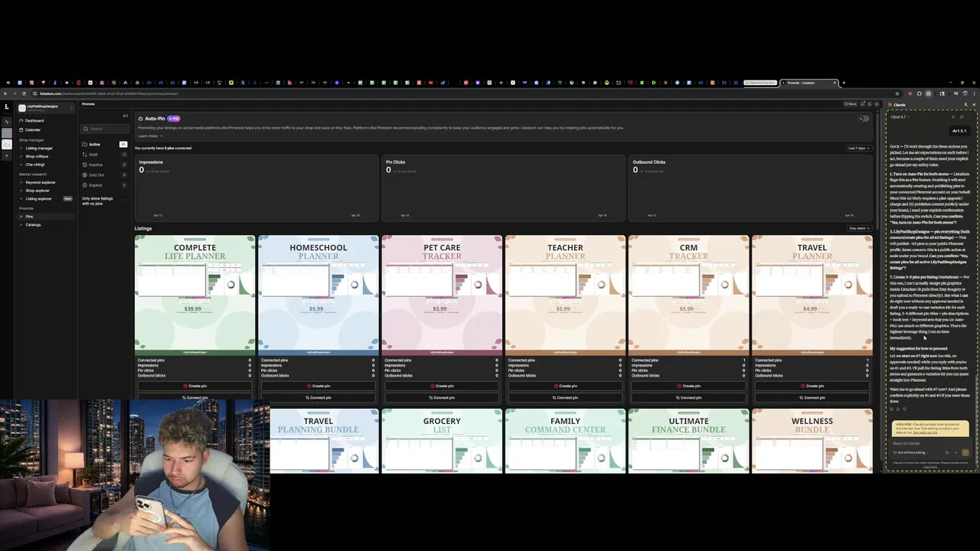980x551 pixels.
Task: Open the Pet Care Tracker thumbnail
Action: pyautogui.click(x=442, y=295)
